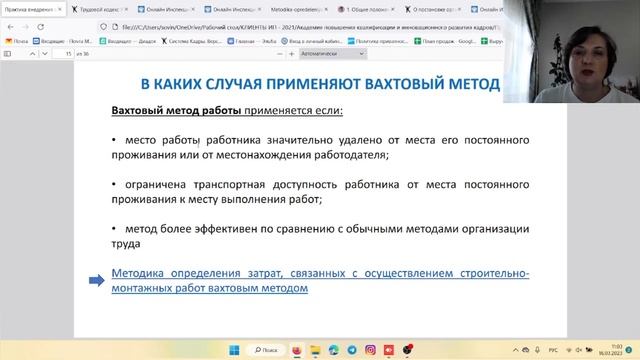The height and width of the screenshot is (360, 640).
Task: Open the План продаж Google bookmark
Action: click(x=445, y=41)
